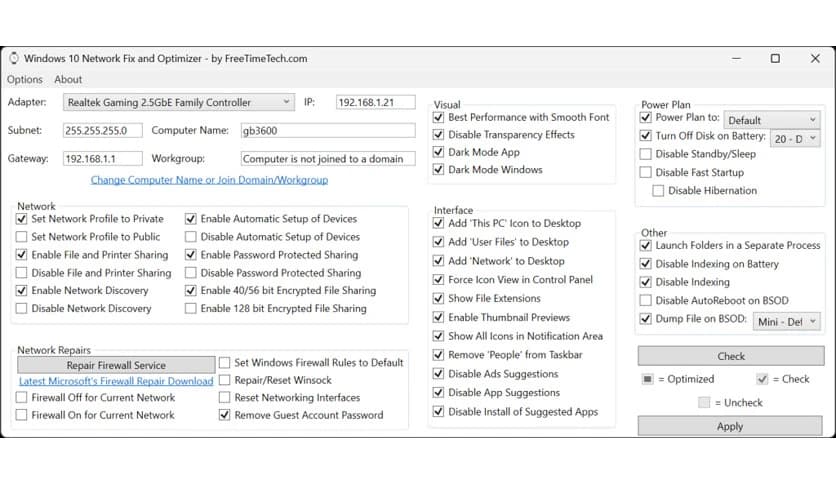Viewport: 836px width, 484px height.
Task: Open the About menu
Action: click(x=68, y=79)
